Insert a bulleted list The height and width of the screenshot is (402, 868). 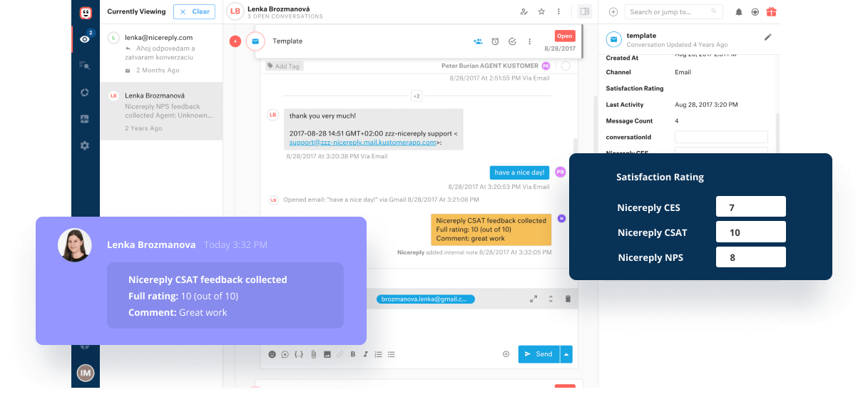[392, 354]
